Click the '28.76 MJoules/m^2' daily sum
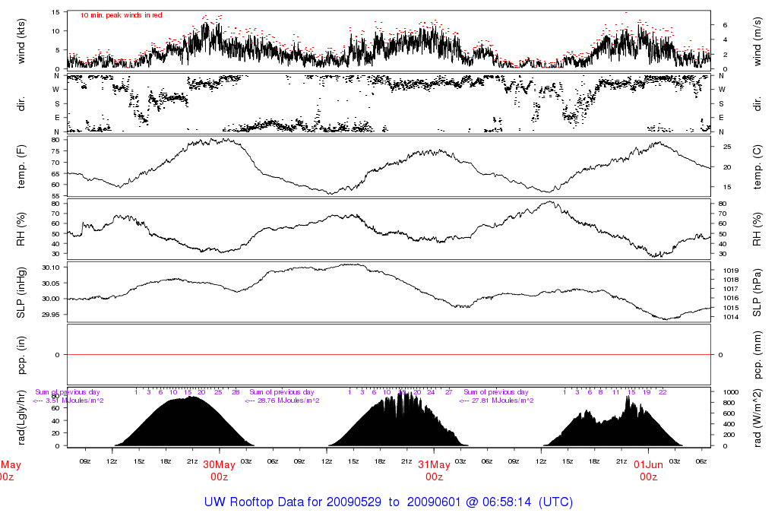The height and width of the screenshot is (532, 778). click(x=289, y=401)
